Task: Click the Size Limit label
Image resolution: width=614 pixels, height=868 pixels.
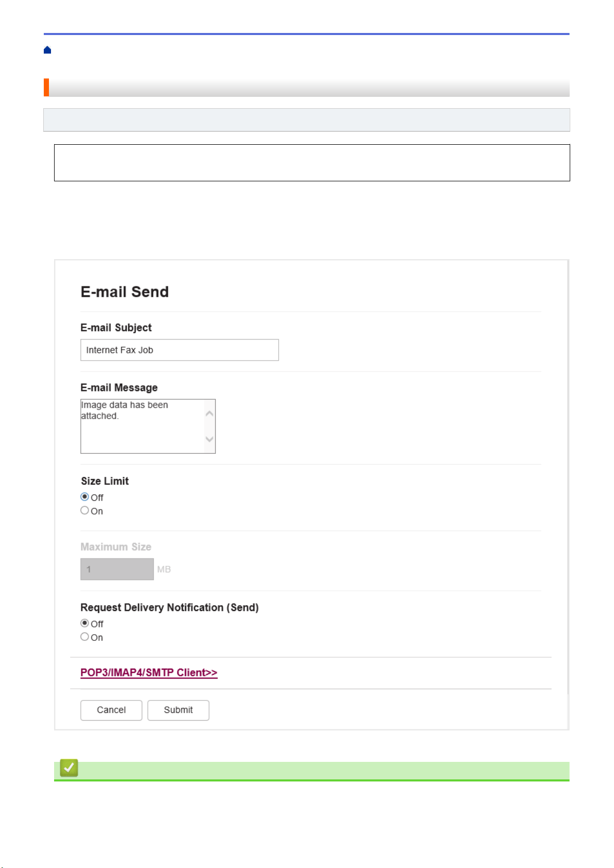Action: (105, 481)
